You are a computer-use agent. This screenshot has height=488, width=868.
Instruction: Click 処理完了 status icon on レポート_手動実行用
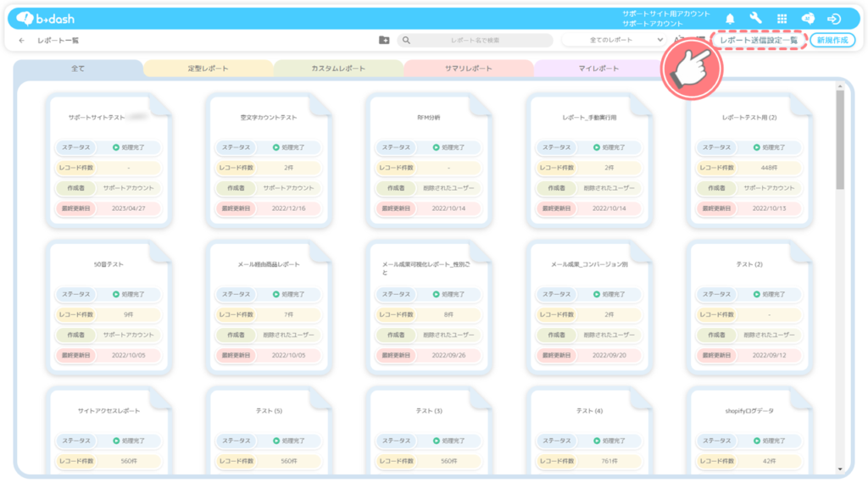coord(596,147)
